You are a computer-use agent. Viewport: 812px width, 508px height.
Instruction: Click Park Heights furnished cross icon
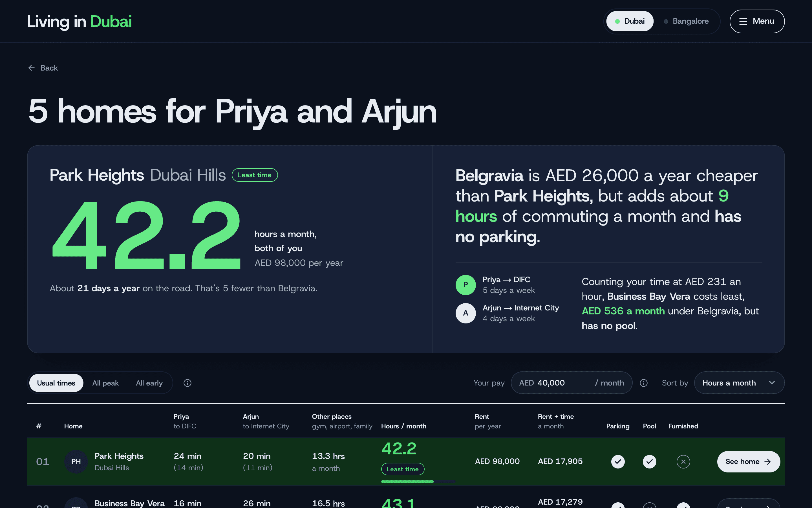(x=683, y=462)
